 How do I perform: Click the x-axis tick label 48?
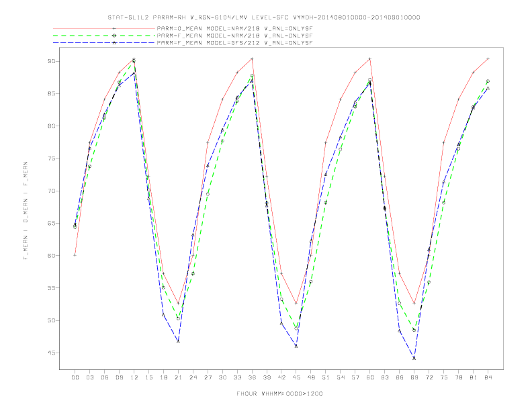(311, 377)
